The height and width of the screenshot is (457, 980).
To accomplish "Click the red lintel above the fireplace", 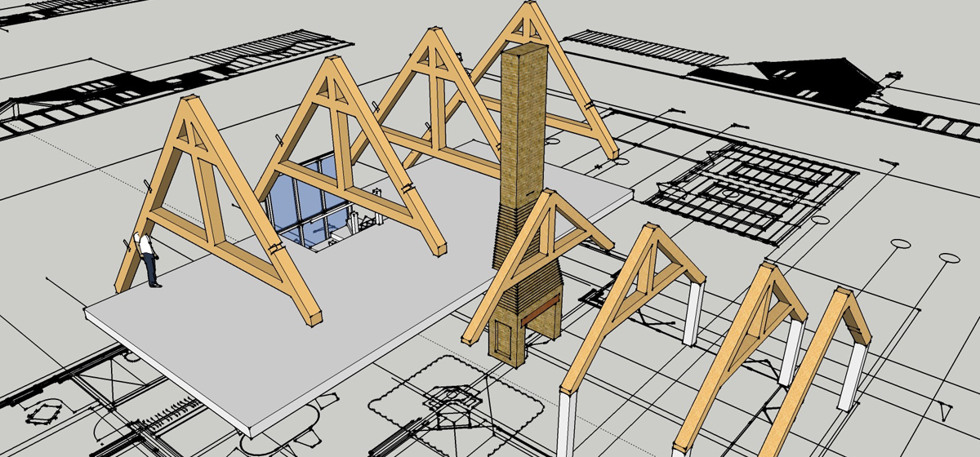I will (537, 311).
